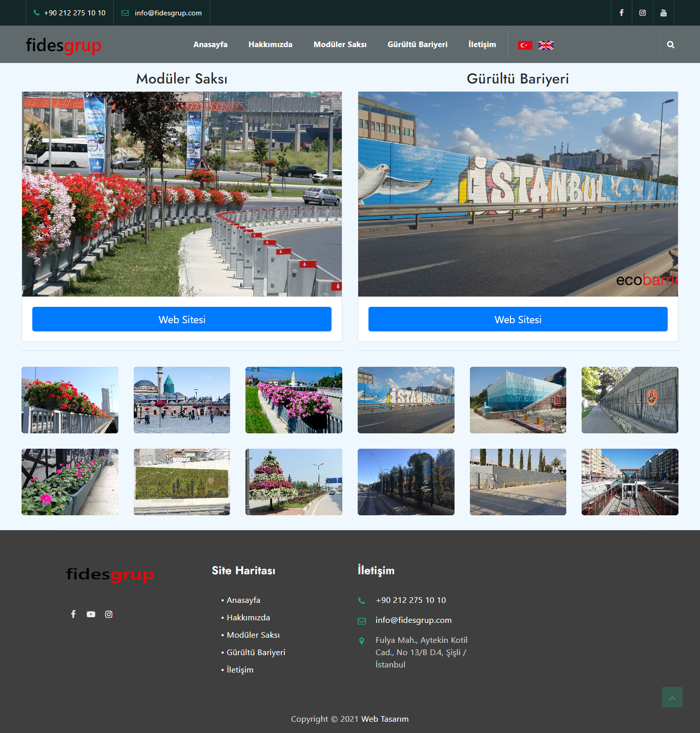The image size is (700, 733).
Task: Open the Istanbul graffiti wall thumbnail
Action: (x=406, y=400)
